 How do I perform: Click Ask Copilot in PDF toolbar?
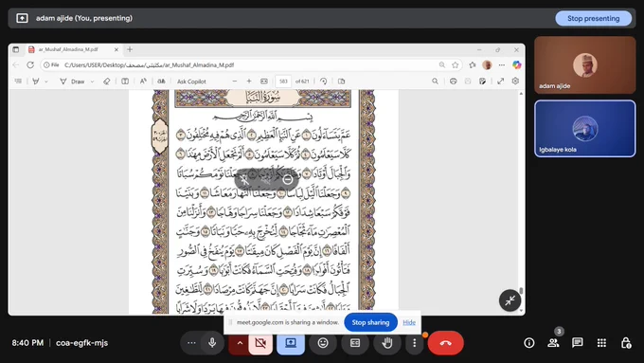(x=191, y=82)
